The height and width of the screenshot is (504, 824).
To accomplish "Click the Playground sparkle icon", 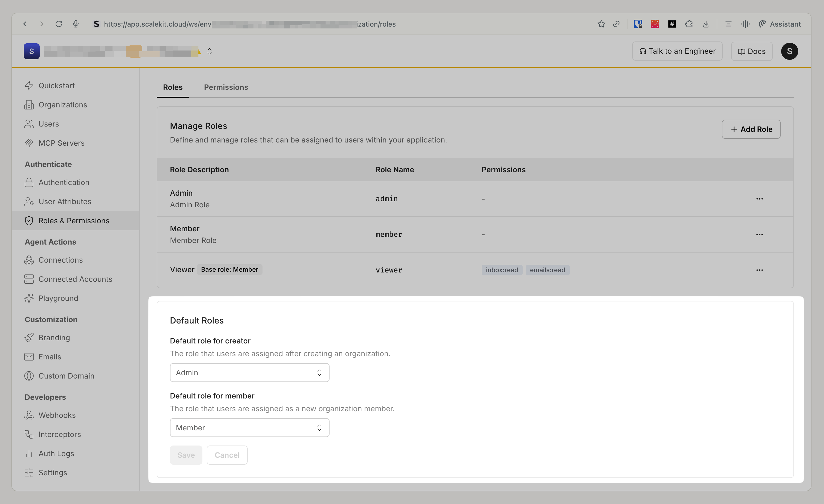I will click(29, 298).
